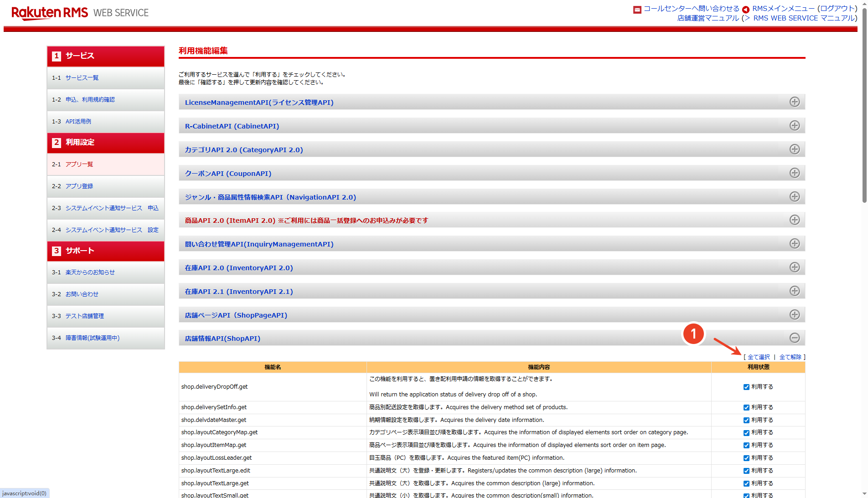Click 全て解除 link
Screen dimensions: 868x498
pos(790,357)
